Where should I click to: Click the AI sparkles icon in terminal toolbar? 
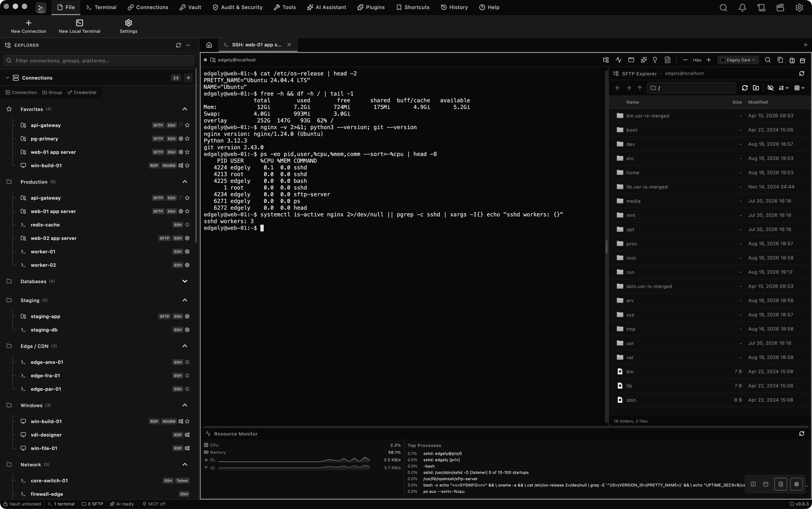[643, 60]
